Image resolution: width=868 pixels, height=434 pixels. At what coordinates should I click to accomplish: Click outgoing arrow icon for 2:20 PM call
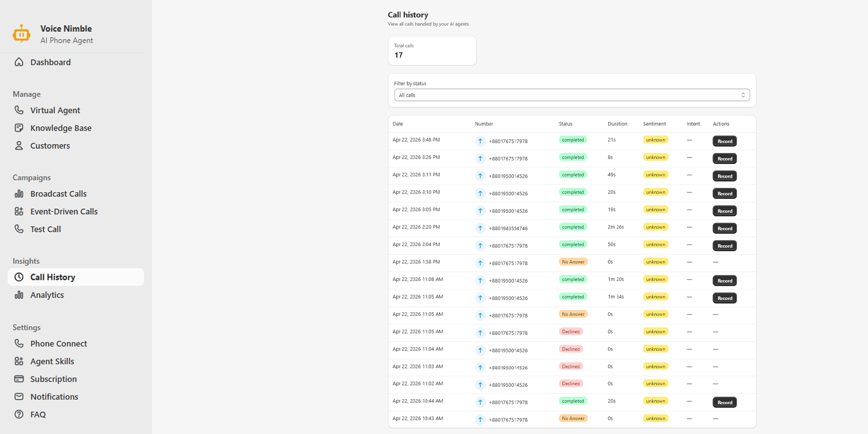pos(480,228)
